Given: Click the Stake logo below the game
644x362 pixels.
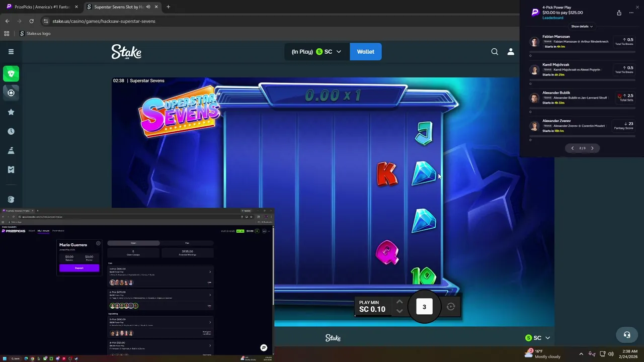Looking at the screenshot, I should click(333, 338).
